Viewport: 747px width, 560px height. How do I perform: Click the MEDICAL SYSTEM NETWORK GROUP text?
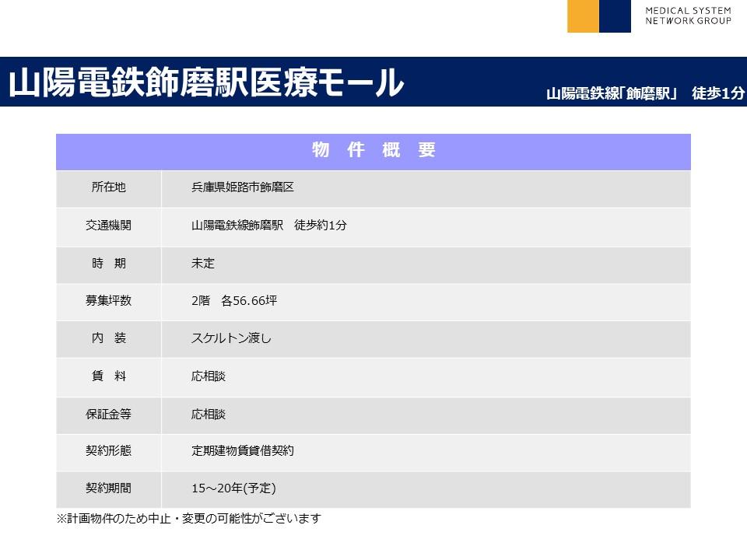pyautogui.click(x=688, y=16)
